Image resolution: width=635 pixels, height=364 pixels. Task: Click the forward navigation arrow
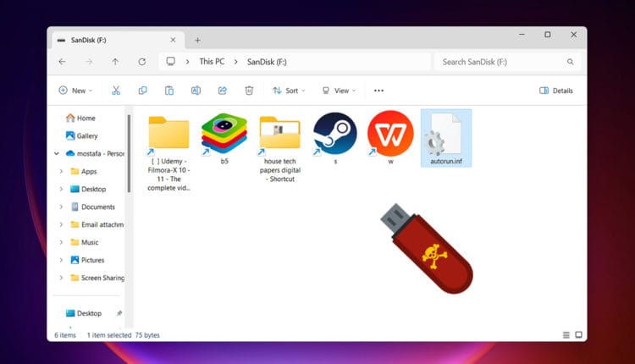(89, 62)
